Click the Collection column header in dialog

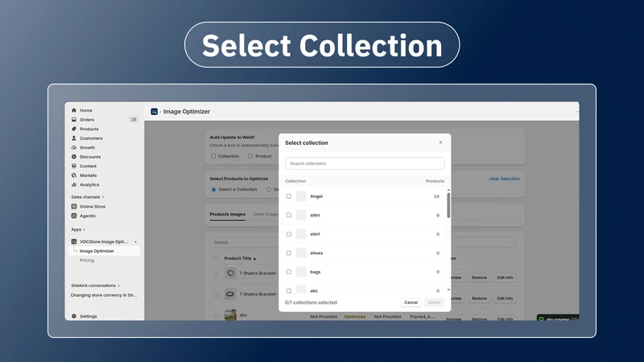point(295,181)
